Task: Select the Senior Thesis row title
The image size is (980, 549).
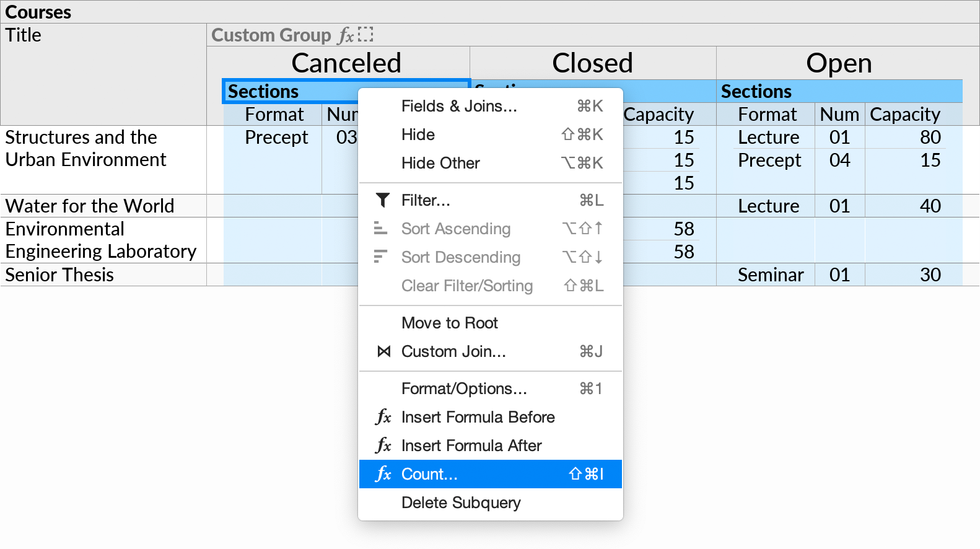Action: coord(59,274)
